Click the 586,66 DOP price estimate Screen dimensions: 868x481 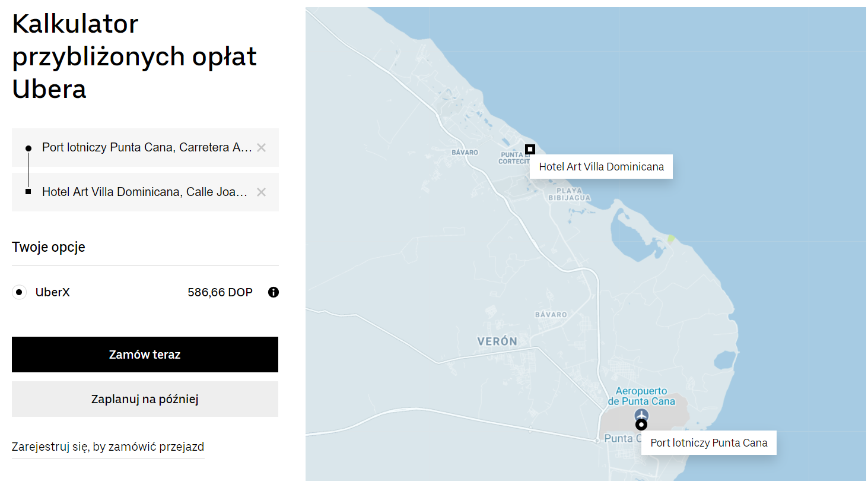(220, 292)
